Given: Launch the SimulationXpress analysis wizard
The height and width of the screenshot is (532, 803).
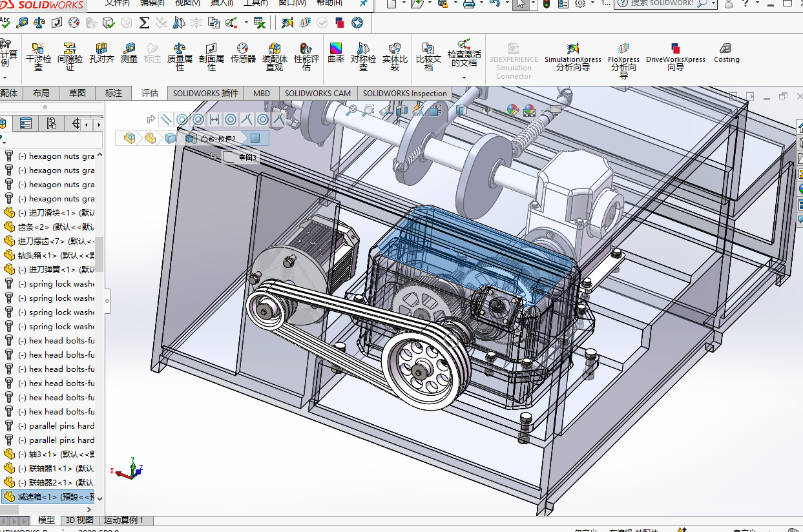Looking at the screenshot, I should pos(572,57).
